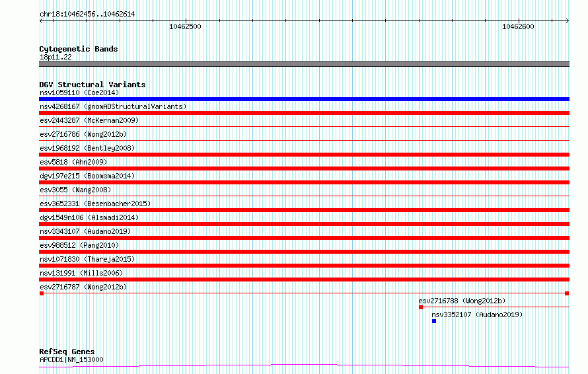The image size is (588, 374).
Task: Click the blue bar of nsv1059110
Action: pos(304,99)
